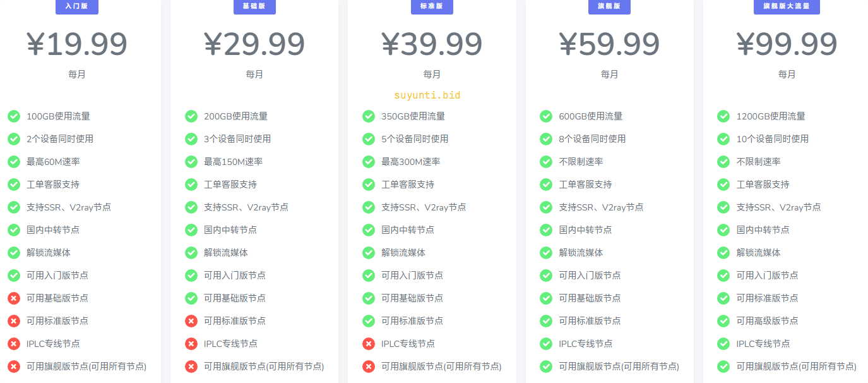Click green check beside 不限制速率 in 旗舰版
The width and height of the screenshot is (868, 383).
[x=546, y=162]
